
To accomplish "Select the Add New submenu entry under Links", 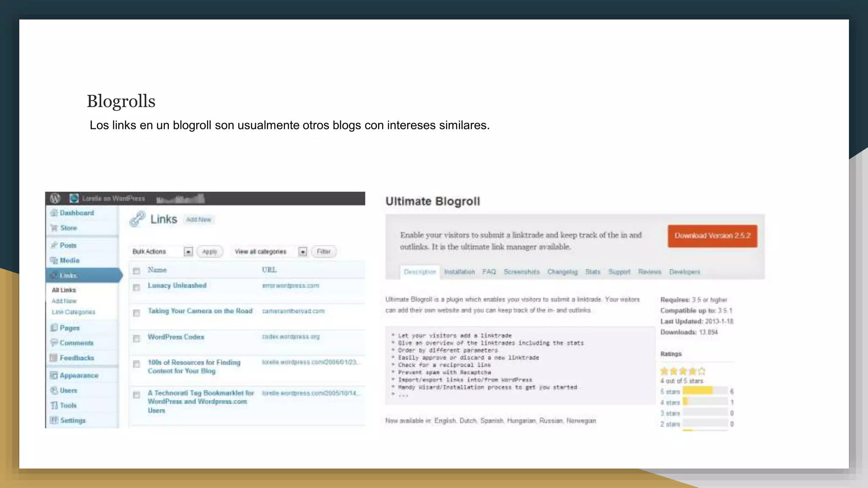I will [x=64, y=301].
